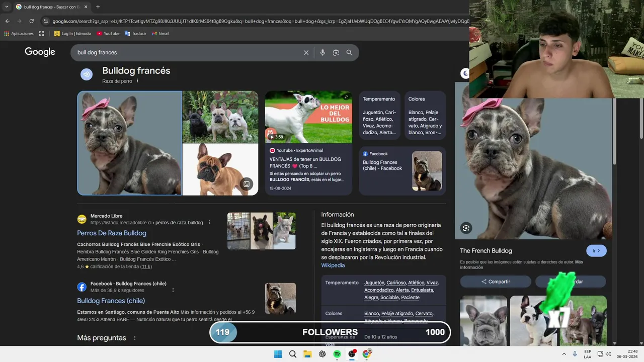The width and height of the screenshot is (644, 362).
Task: Open Spotify from the taskbar
Action: point(337,354)
